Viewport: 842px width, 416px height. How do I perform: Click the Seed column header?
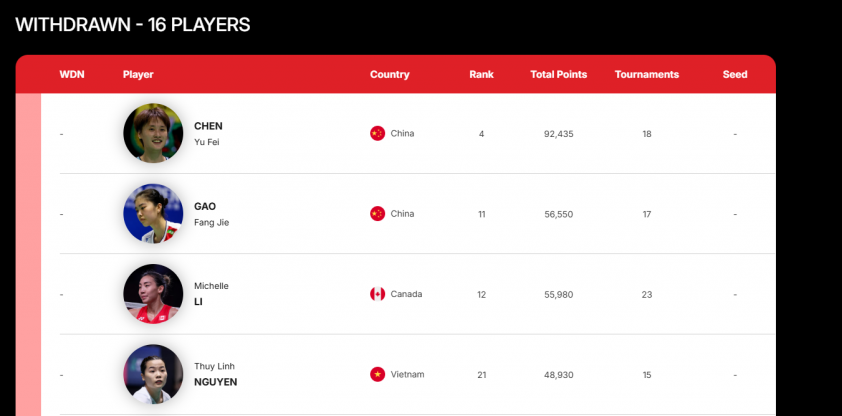point(734,75)
